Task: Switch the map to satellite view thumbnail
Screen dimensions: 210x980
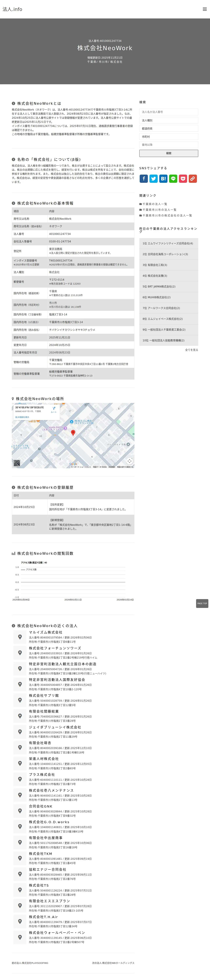Action: pos(17,463)
